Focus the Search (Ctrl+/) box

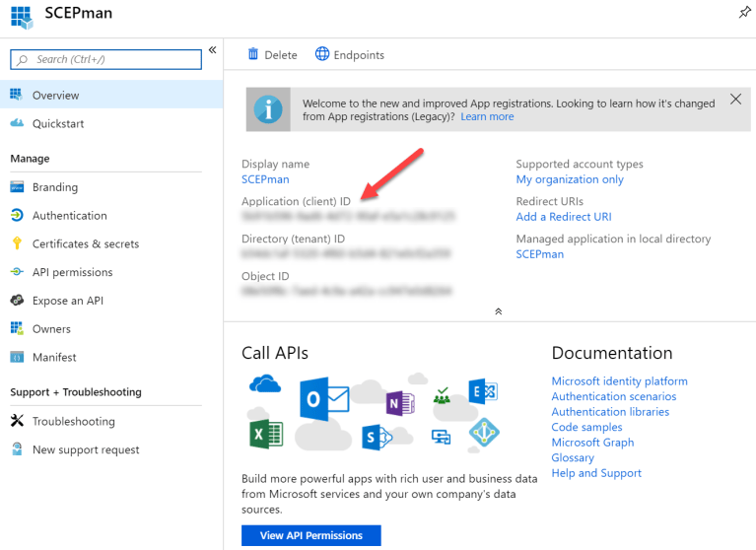(106, 59)
